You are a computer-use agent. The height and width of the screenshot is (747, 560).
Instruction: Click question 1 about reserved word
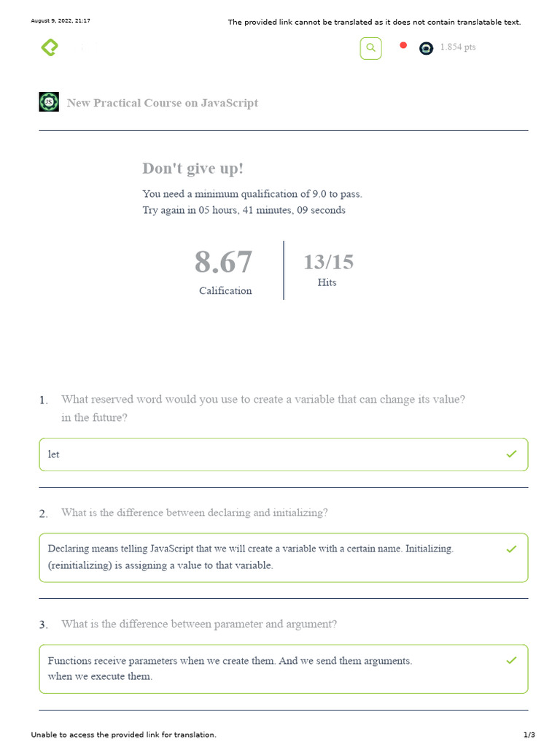coord(262,400)
